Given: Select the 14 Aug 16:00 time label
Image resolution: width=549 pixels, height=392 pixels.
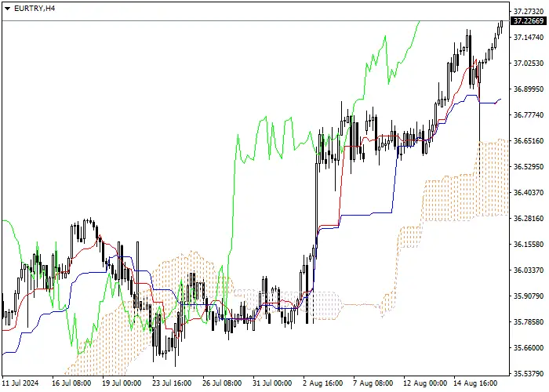Looking at the screenshot, I should tap(475, 383).
